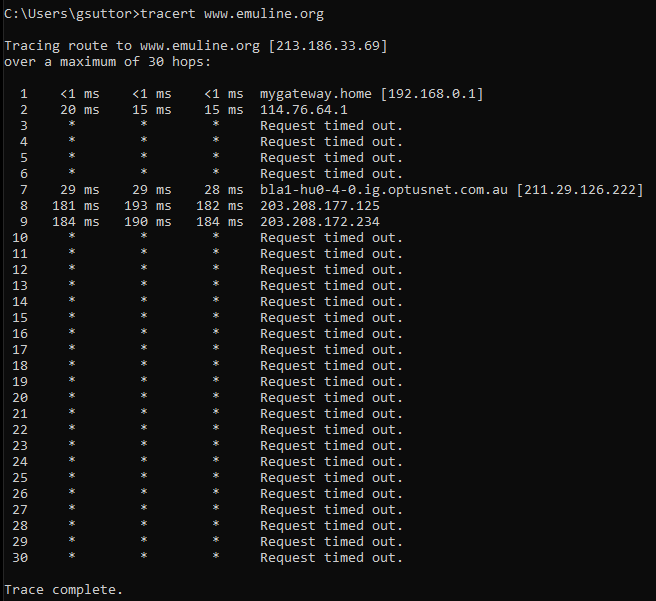The width and height of the screenshot is (656, 601).
Task: Click Request timed out on hop 30
Action: coord(331,558)
